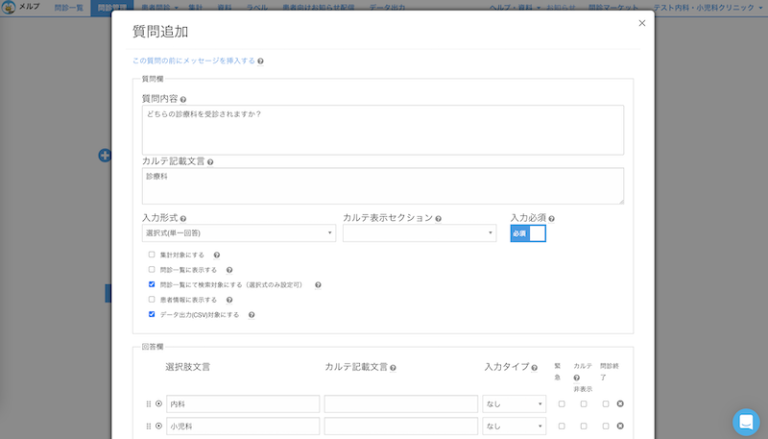Uncheck データ出力(CSV)対象にする checkbox
Image resolution: width=768 pixels, height=439 pixels.
point(152,314)
